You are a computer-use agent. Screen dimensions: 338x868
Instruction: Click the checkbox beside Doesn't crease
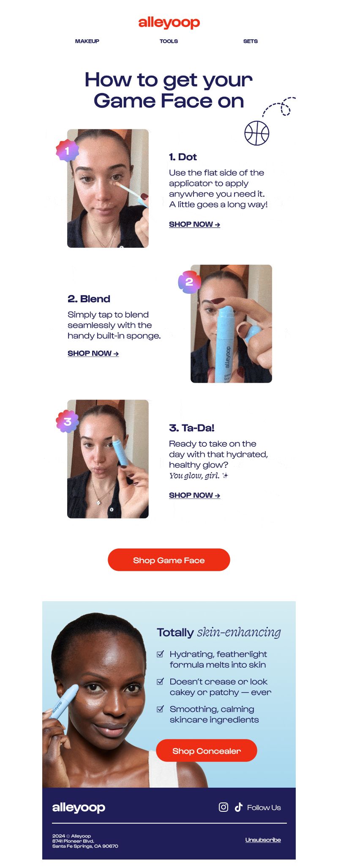pyautogui.click(x=160, y=682)
